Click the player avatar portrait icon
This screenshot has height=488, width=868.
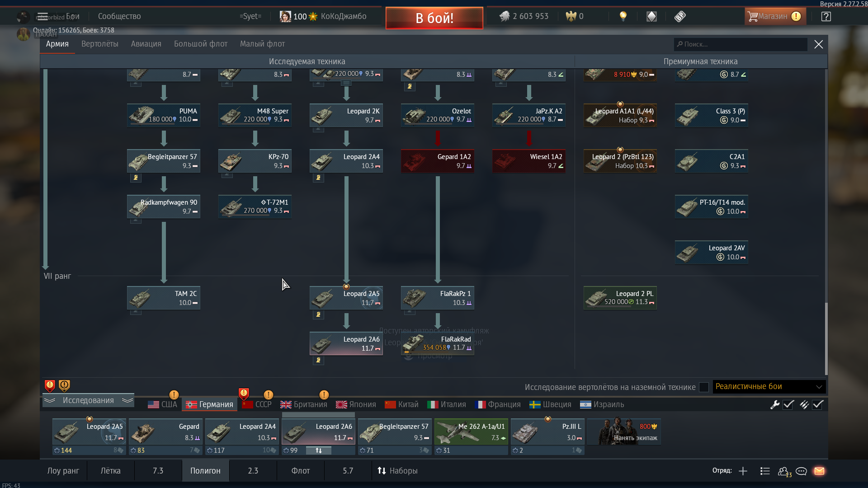tap(285, 16)
